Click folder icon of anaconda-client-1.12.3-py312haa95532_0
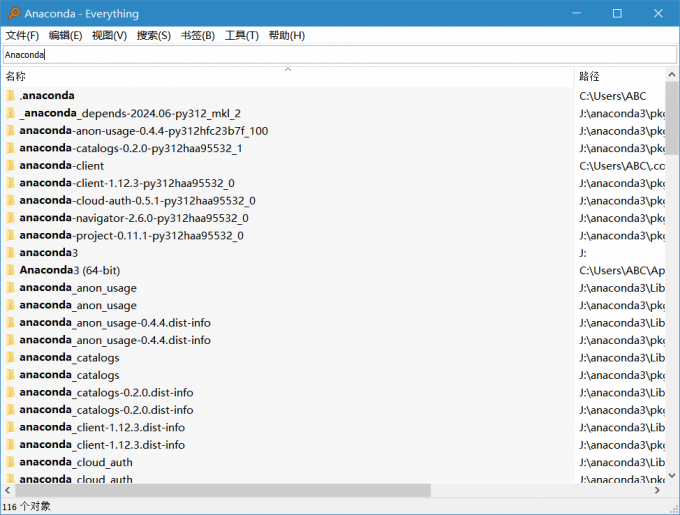680x515 pixels. pos(11,183)
